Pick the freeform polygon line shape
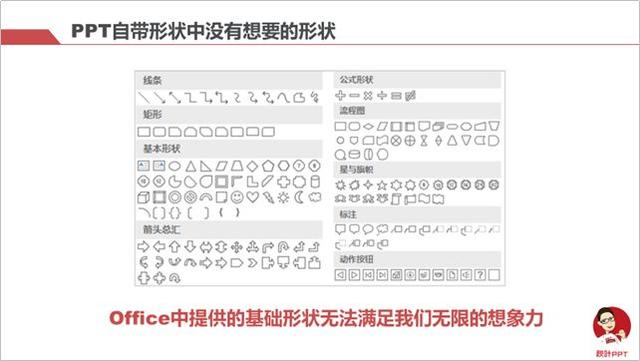 pos(299,97)
